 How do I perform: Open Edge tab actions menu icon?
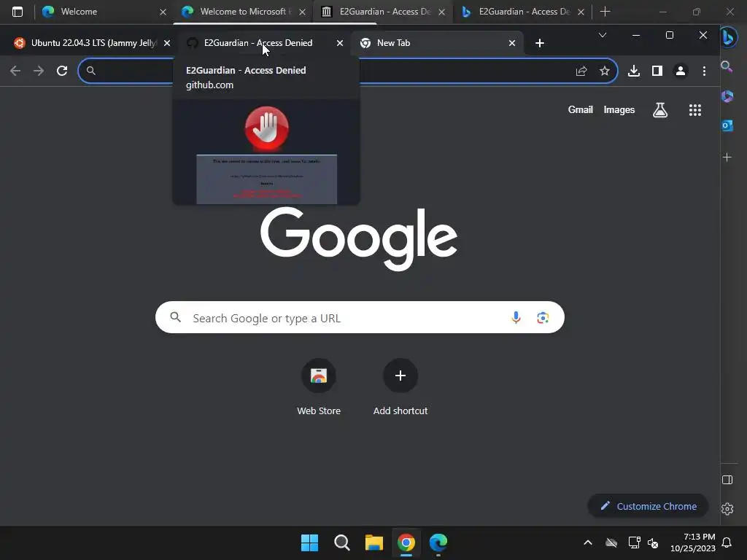[18, 12]
